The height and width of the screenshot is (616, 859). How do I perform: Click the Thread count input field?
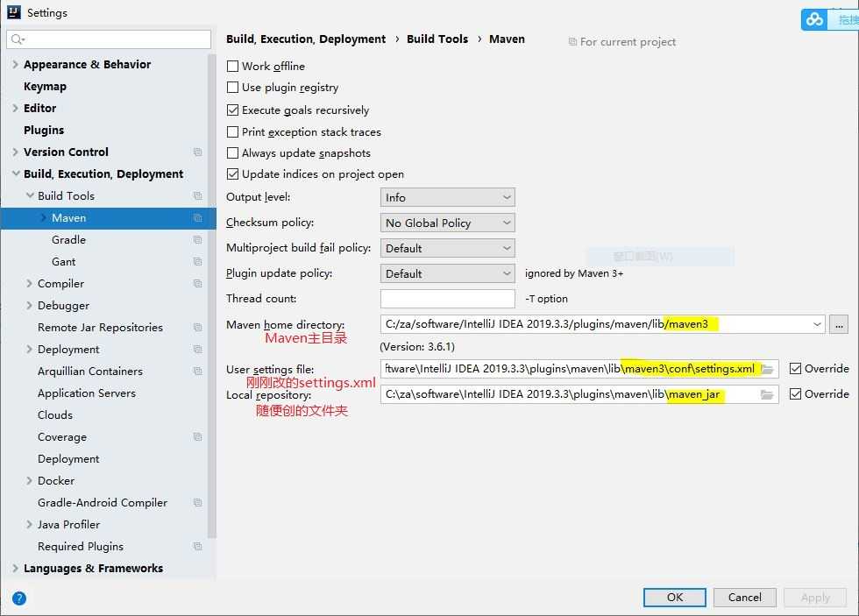pyautogui.click(x=448, y=299)
